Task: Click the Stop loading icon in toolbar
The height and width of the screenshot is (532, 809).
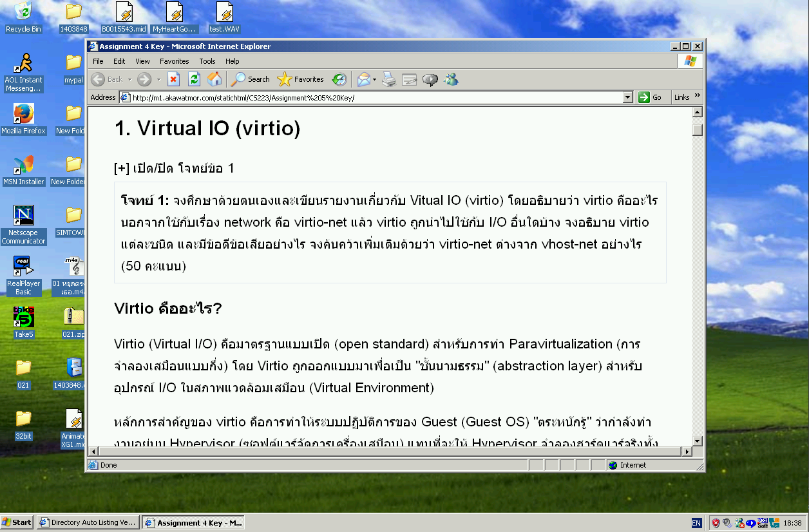Action: click(x=173, y=79)
